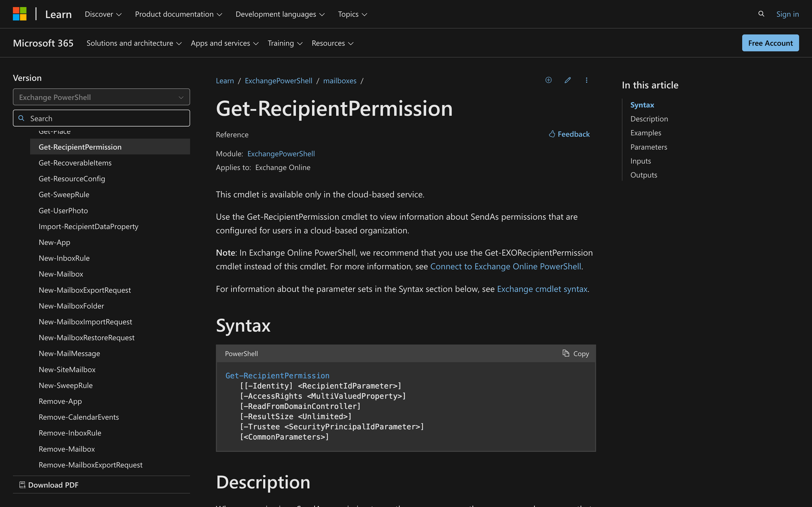Click the Feedback thumbs-up icon

pos(552,134)
